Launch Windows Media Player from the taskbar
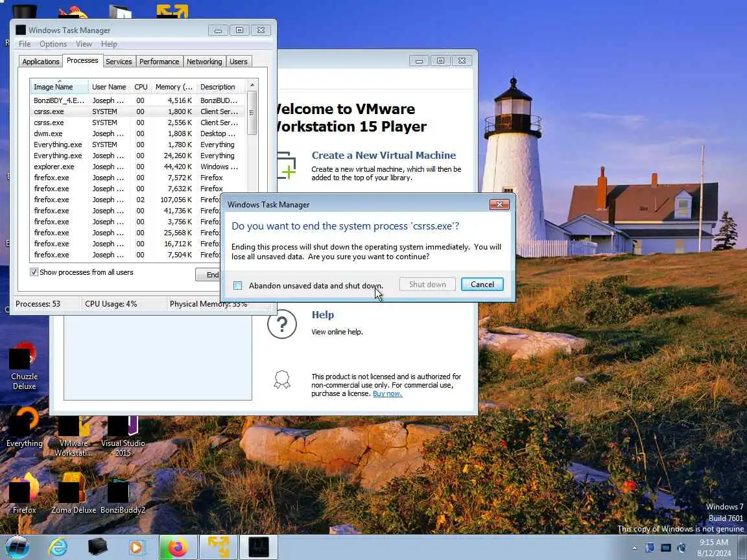747x560 pixels. [136, 547]
